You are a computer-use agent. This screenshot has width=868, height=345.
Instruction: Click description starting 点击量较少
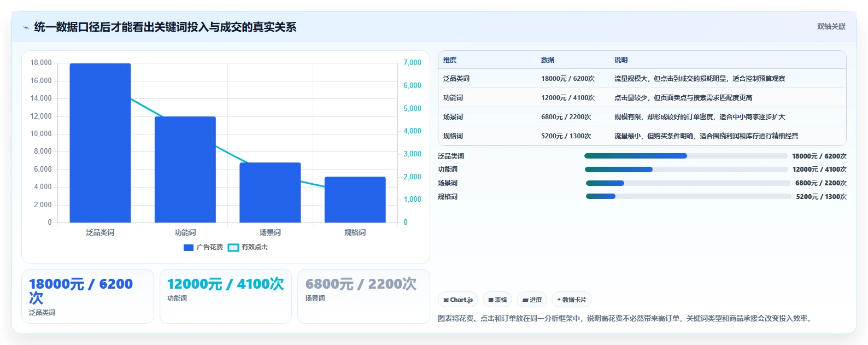683,98
